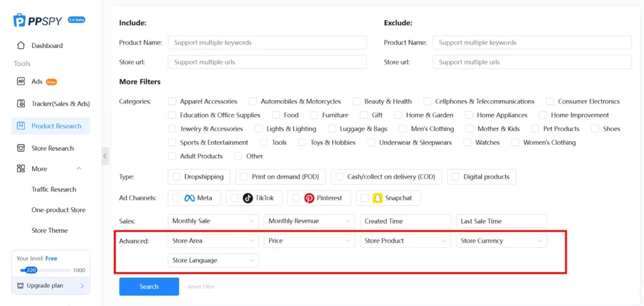Tick the Consumer Electronics checkbox

(550, 101)
